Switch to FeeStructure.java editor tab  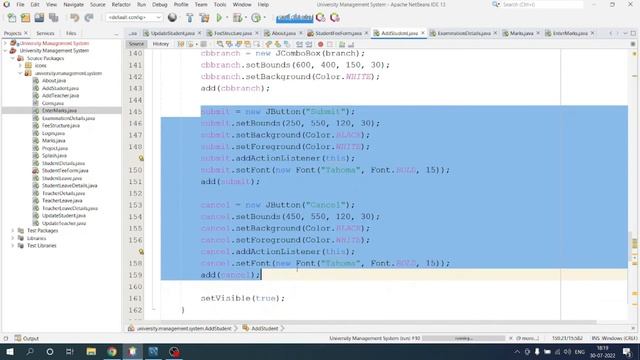tap(233, 33)
